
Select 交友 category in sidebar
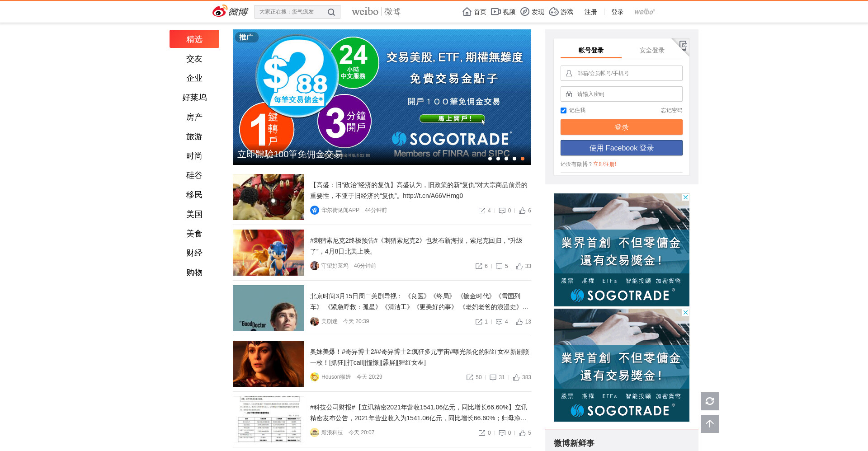pos(194,59)
